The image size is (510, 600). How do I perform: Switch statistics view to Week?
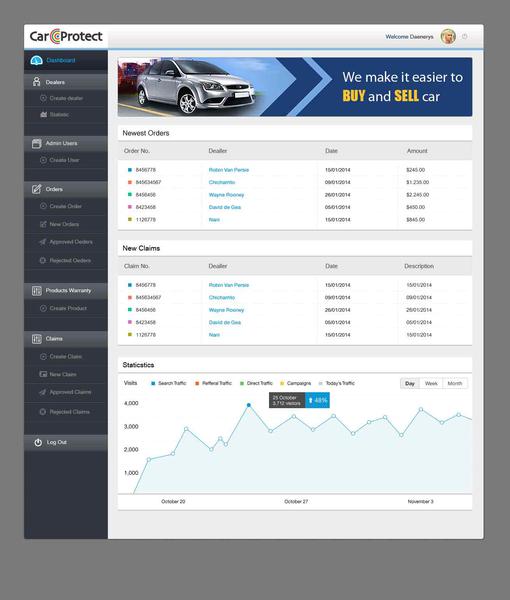(x=431, y=383)
